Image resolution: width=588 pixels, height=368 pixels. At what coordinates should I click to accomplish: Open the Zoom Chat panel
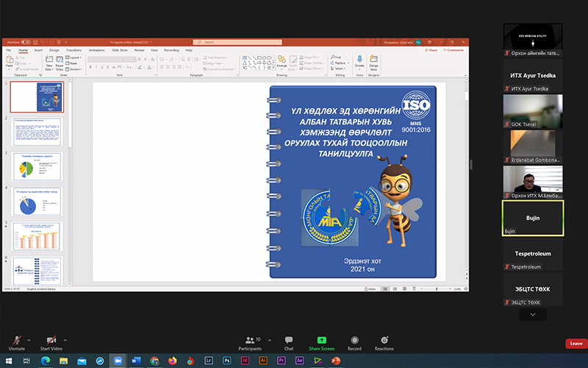click(288, 343)
